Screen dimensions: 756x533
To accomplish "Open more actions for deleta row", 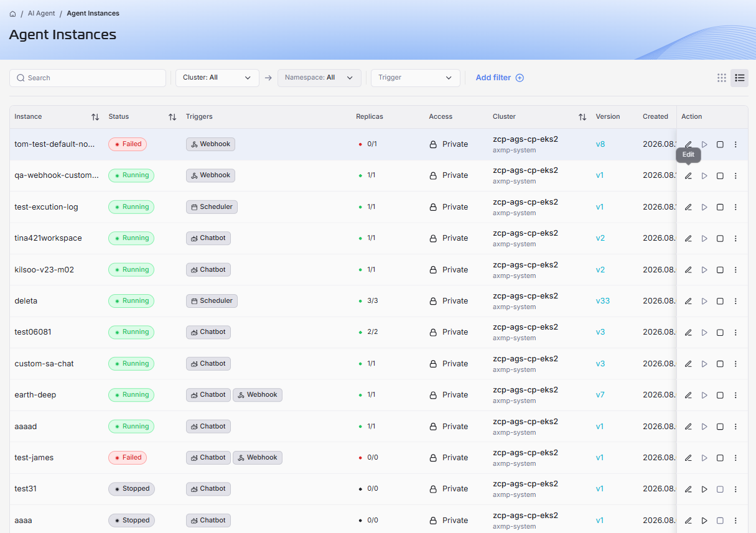I will click(x=735, y=301).
